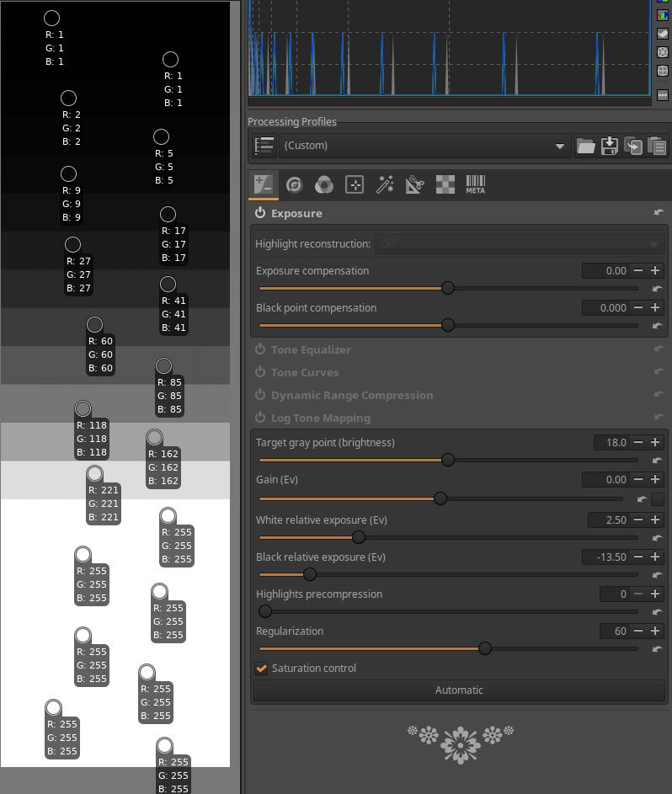Toggle the Exposure module power button
The width and height of the screenshot is (672, 794).
coord(260,213)
